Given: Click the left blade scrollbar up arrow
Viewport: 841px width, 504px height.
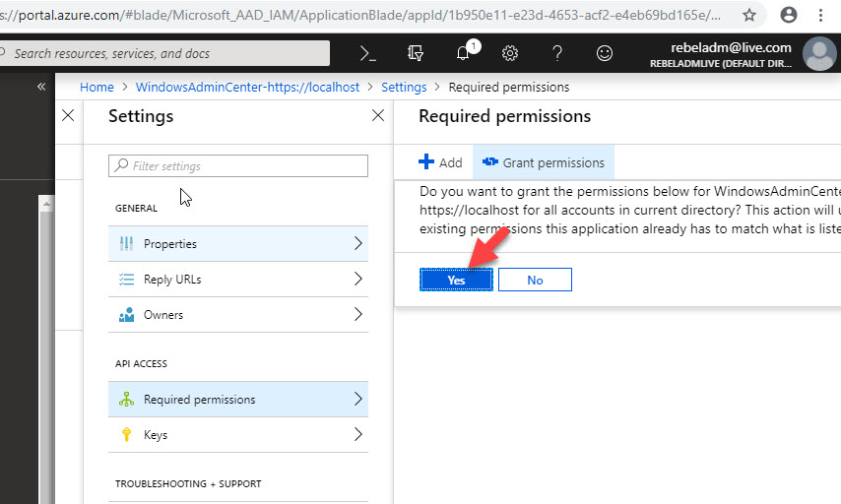Looking at the screenshot, I should coord(46,204).
